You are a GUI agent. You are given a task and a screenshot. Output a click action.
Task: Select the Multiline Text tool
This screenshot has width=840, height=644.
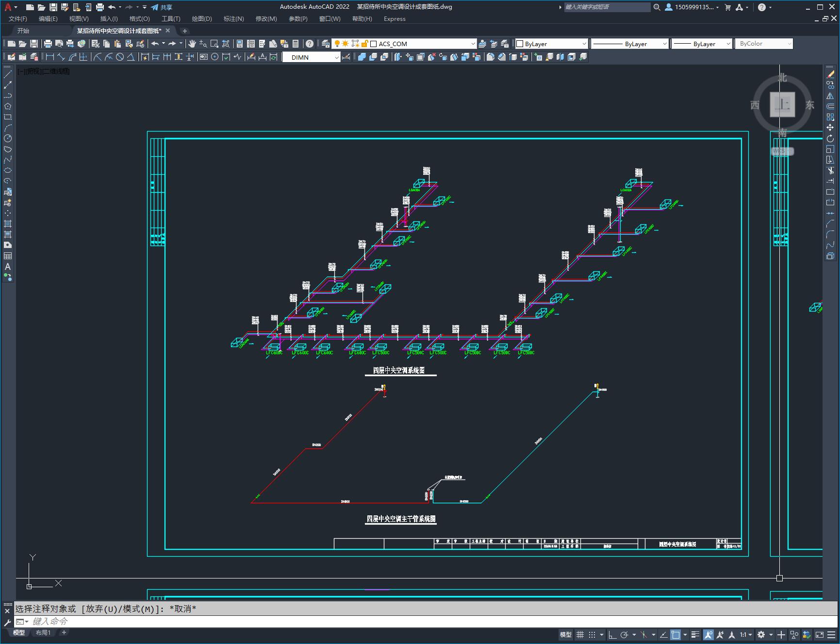8,266
